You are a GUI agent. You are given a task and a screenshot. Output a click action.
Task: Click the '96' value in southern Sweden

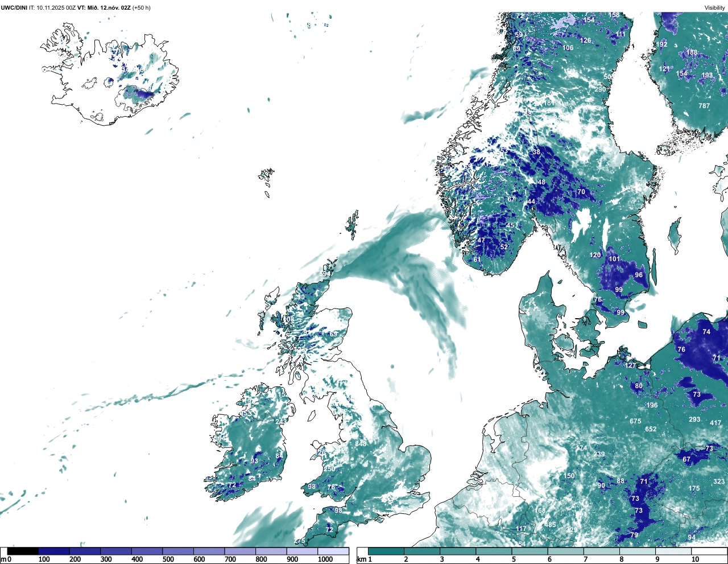click(x=639, y=275)
